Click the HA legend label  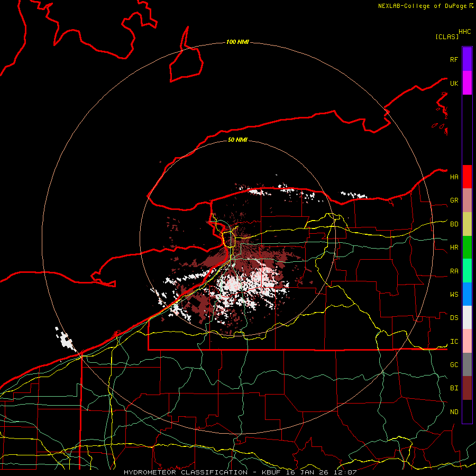(x=454, y=177)
